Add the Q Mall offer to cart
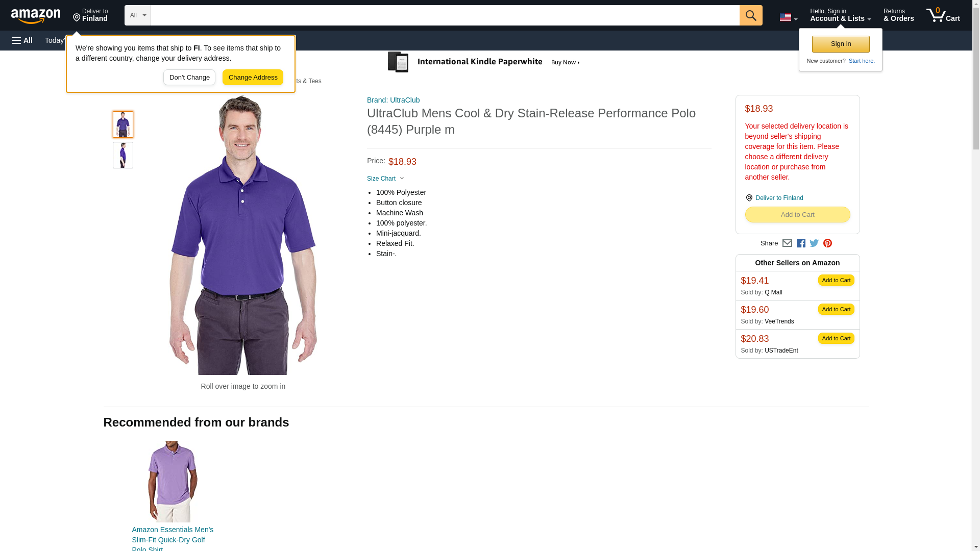Viewport: 980px width, 551px height. coord(836,280)
